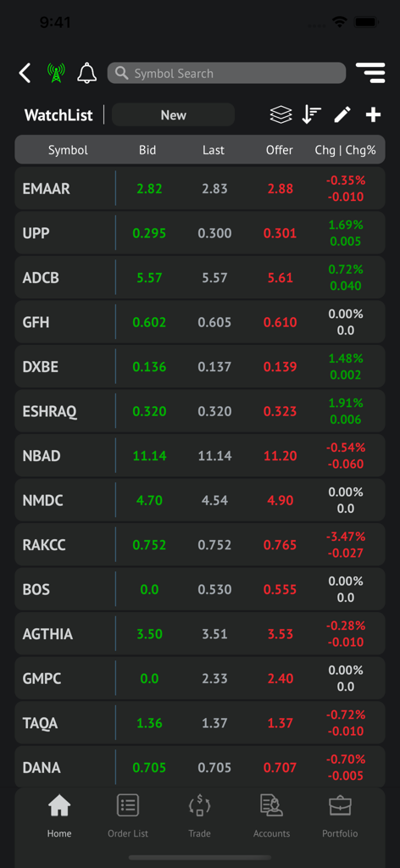This screenshot has width=400, height=868.
Task: Tap EMAAR offer price 2.88
Action: tap(281, 189)
